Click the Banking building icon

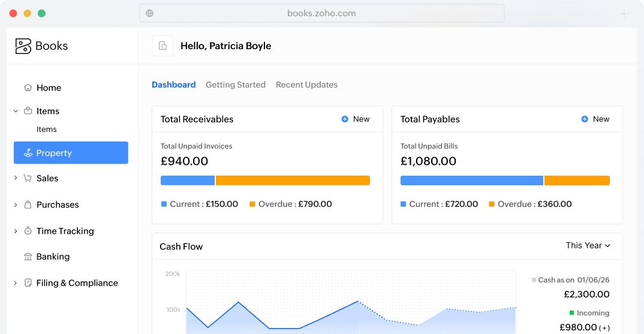(x=28, y=257)
